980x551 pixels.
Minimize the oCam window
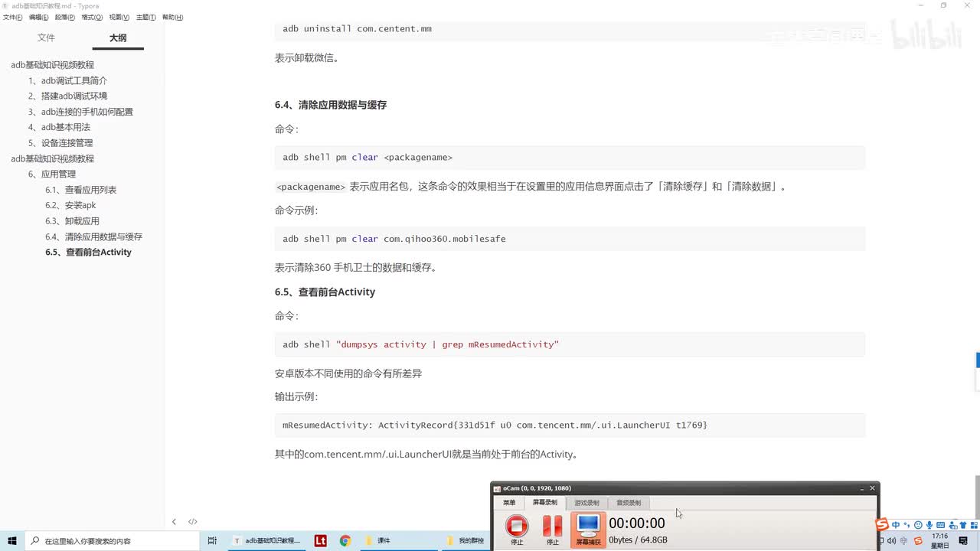pyautogui.click(x=861, y=488)
